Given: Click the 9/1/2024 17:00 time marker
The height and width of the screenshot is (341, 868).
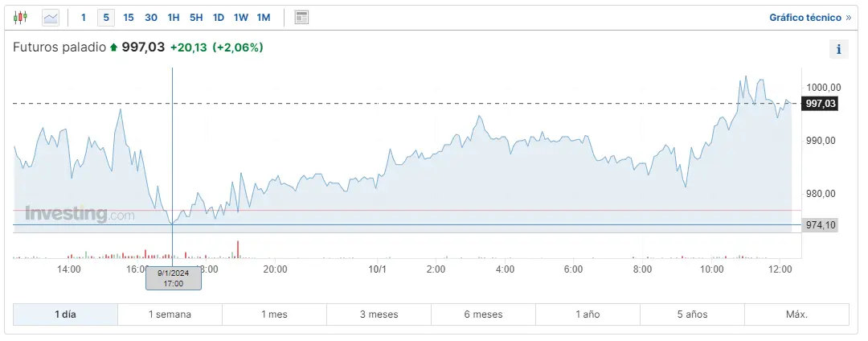Looking at the screenshot, I should click(174, 278).
